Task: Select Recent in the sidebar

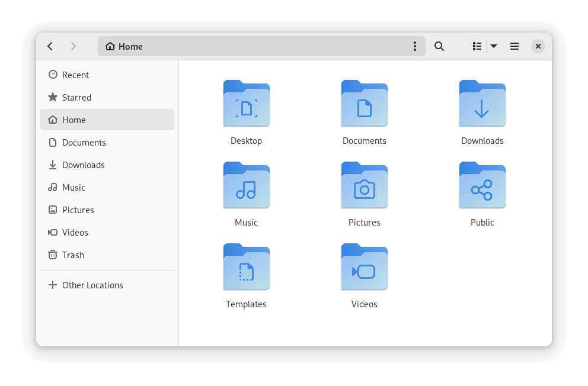Action: tap(75, 75)
